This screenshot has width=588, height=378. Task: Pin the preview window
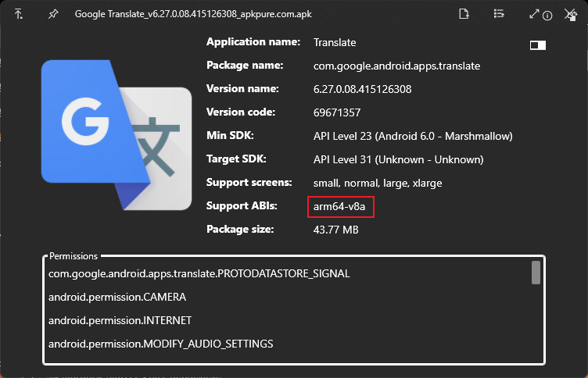tap(52, 14)
